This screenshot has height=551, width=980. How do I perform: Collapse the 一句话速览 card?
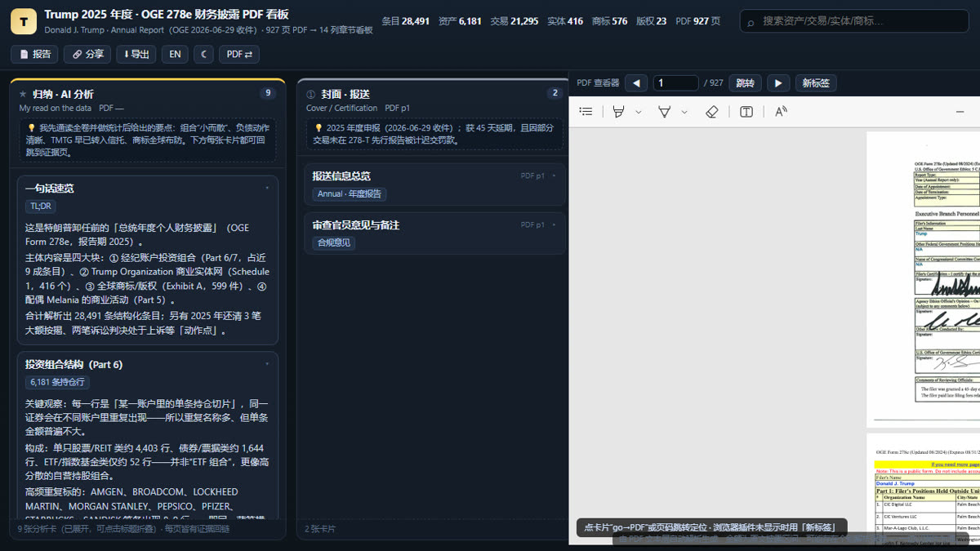pyautogui.click(x=267, y=189)
